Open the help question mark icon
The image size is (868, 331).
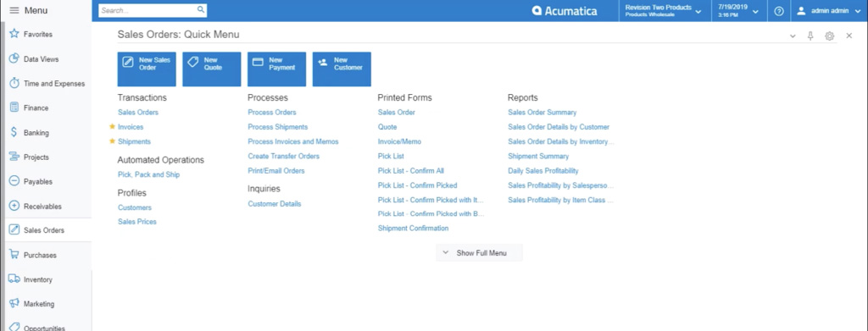coord(779,10)
